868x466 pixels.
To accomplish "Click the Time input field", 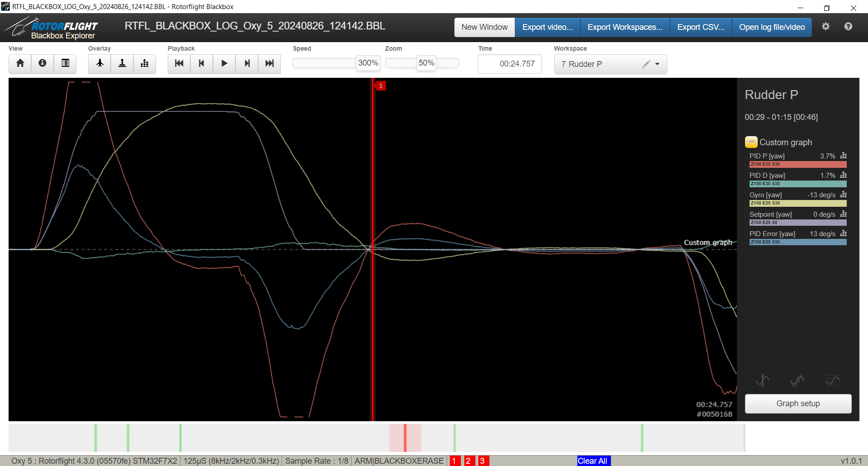I will click(509, 64).
